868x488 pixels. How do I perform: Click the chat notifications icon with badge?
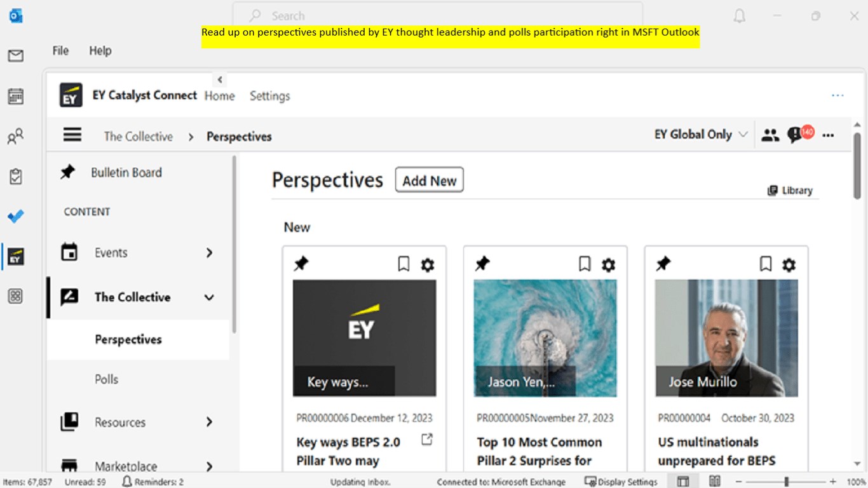click(x=795, y=135)
